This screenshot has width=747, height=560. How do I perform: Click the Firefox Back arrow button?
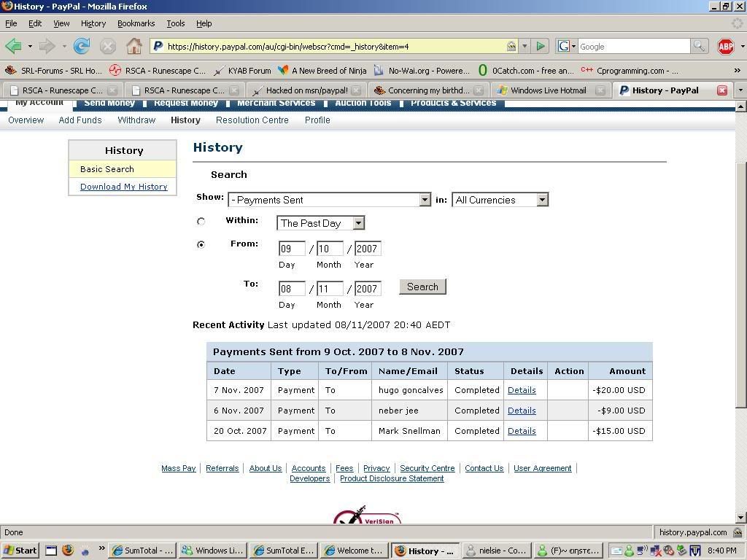13,47
